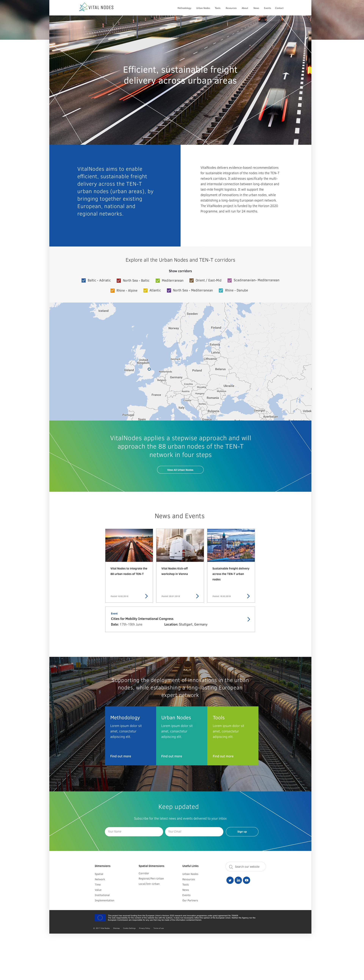364x980 pixels.
Task: Open Tools in top navigation
Action: [x=218, y=8]
